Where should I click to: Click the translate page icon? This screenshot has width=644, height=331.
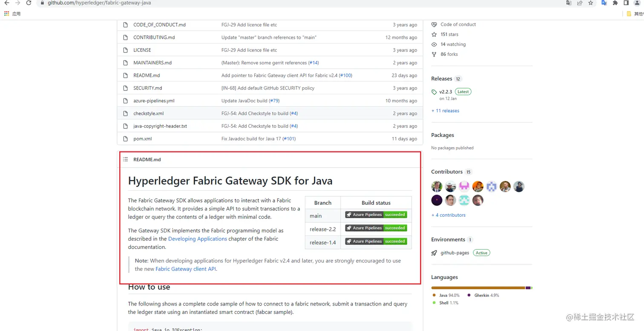[x=569, y=3]
